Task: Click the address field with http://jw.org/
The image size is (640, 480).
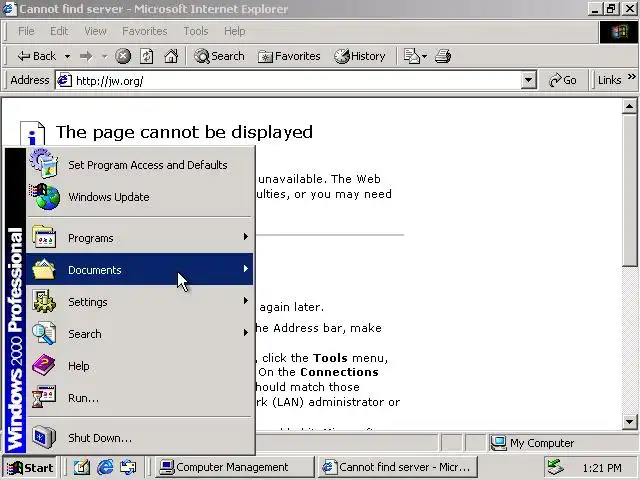Action: tap(288, 80)
